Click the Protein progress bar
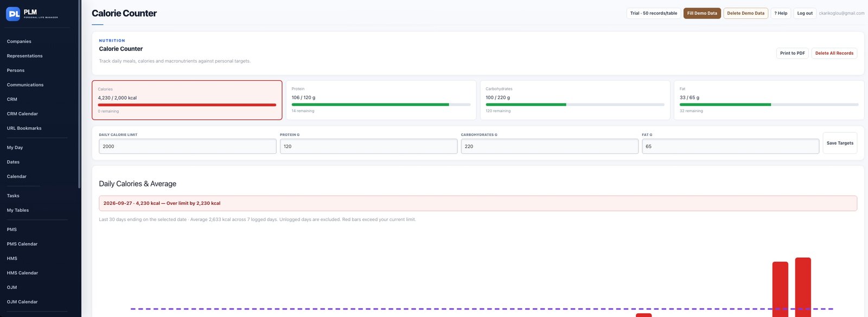The image size is (868, 317). coord(381,105)
